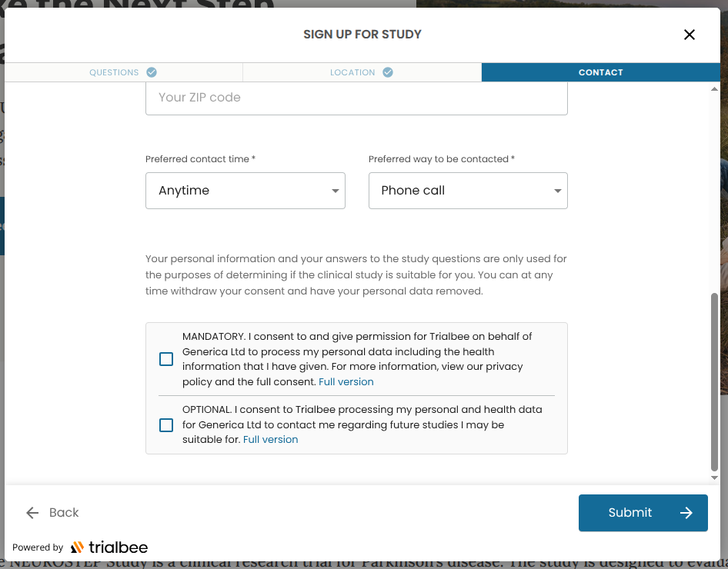Click inside the Your ZIP code field
The image size is (728, 569).
coord(356,97)
